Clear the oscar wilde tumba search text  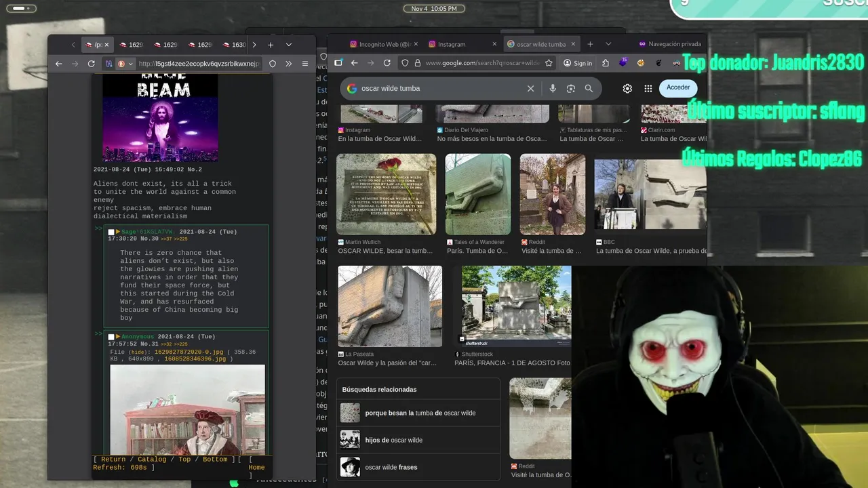tap(531, 88)
